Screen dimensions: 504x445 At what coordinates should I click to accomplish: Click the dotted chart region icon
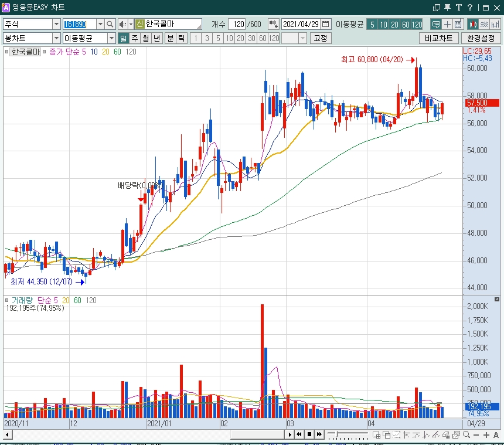(x=396, y=435)
